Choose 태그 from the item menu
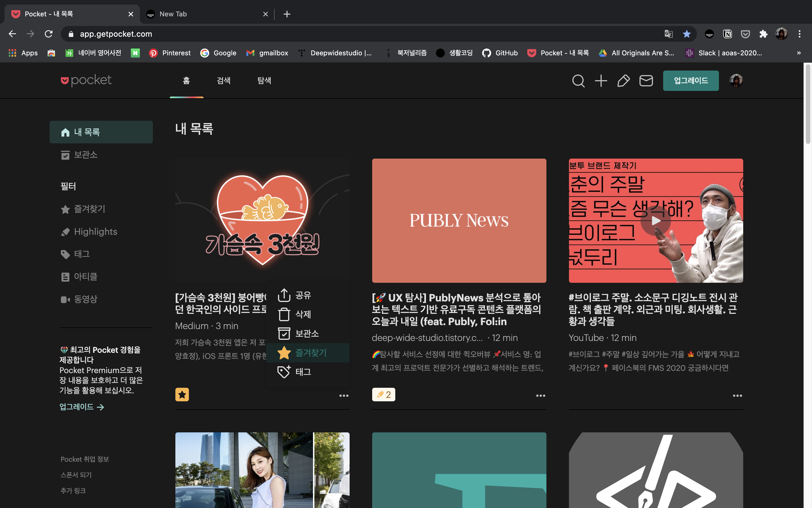812x508 pixels. pyautogui.click(x=308, y=372)
